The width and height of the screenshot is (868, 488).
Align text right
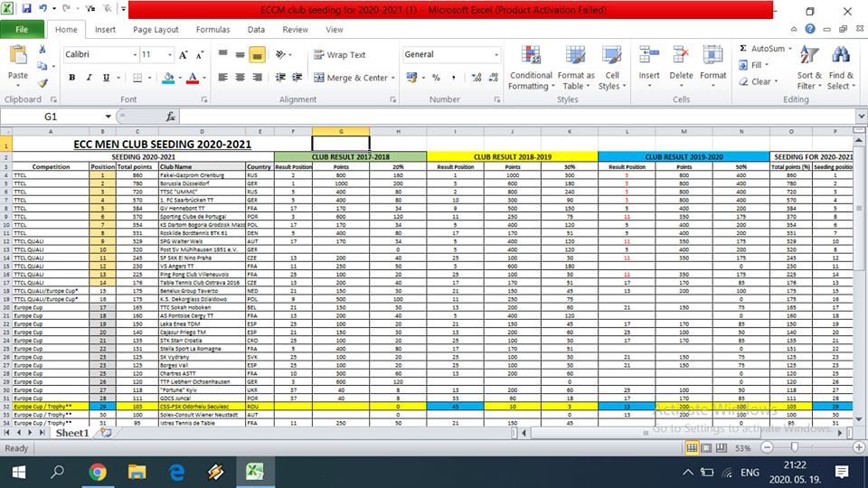(x=257, y=78)
